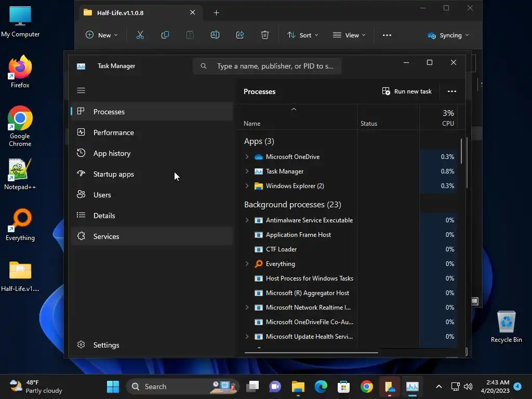Expand Microsoft Update Health Service row
The height and width of the screenshot is (399, 532).
pyautogui.click(x=247, y=337)
